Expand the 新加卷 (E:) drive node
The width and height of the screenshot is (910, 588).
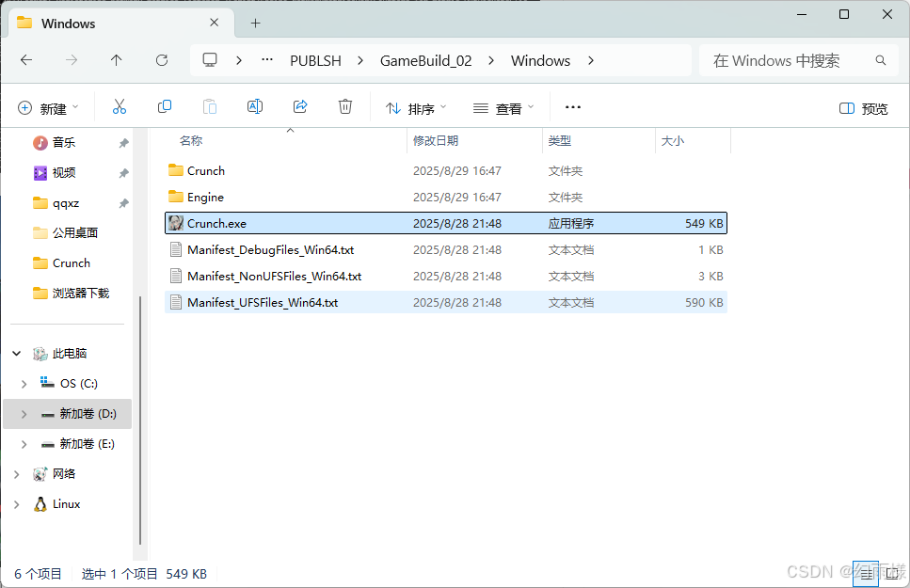pos(24,444)
